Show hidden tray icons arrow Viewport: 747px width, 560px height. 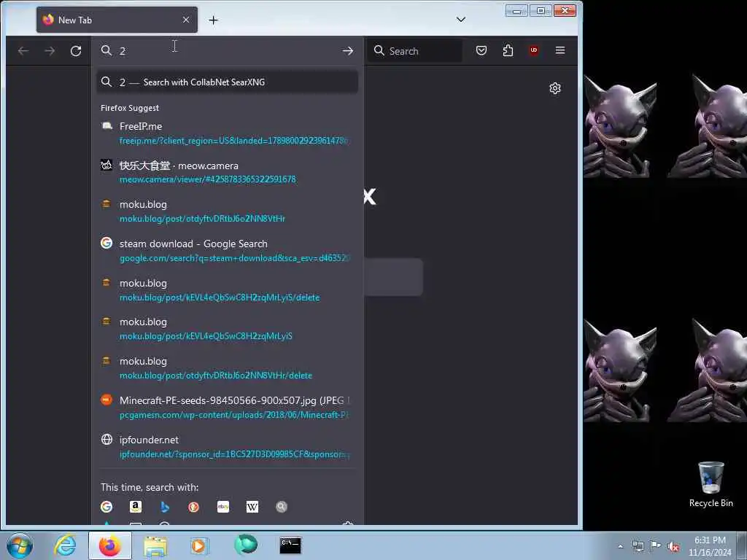point(620,546)
